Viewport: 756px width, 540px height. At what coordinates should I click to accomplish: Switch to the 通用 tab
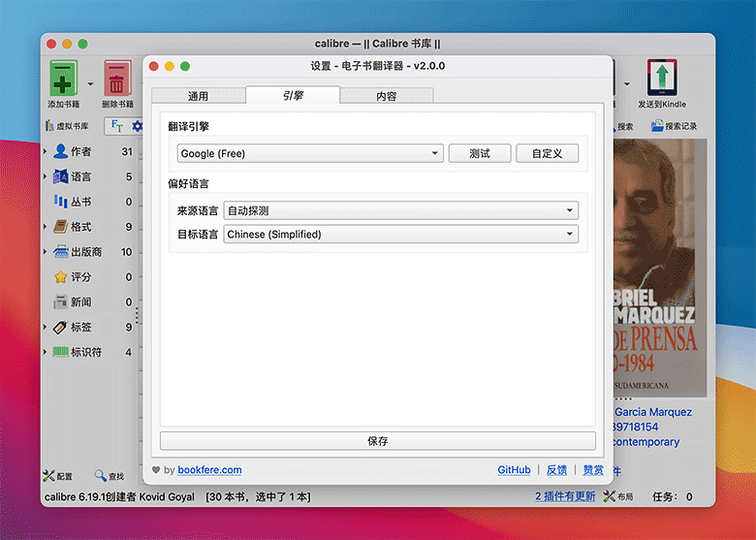pyautogui.click(x=198, y=96)
